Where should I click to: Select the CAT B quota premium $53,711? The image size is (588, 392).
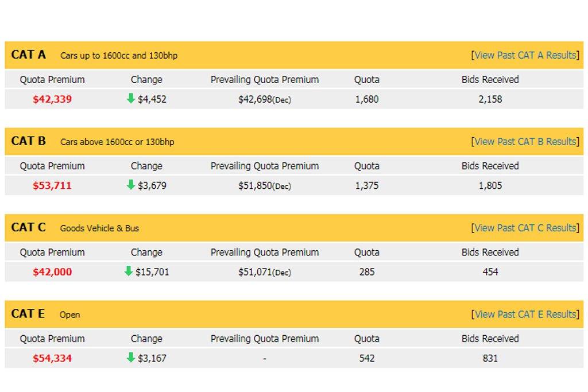[x=52, y=185]
